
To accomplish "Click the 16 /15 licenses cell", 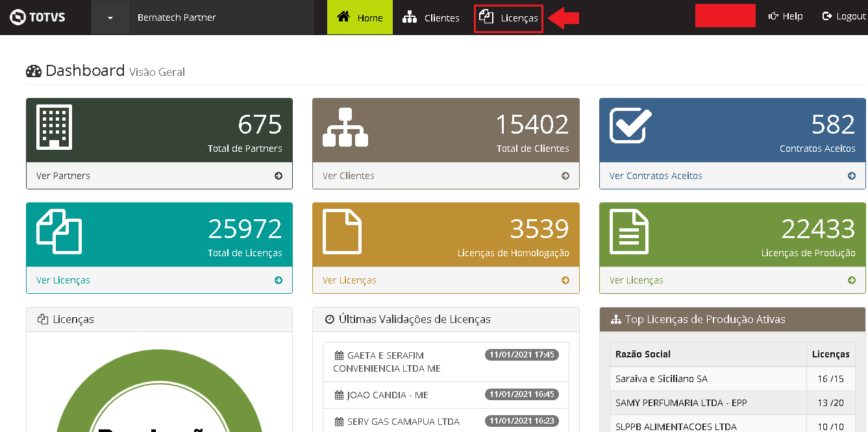I will [x=830, y=379].
